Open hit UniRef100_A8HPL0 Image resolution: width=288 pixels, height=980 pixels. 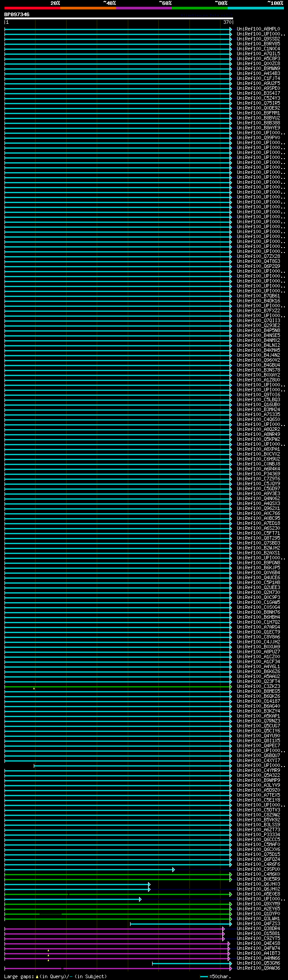tap(258, 29)
